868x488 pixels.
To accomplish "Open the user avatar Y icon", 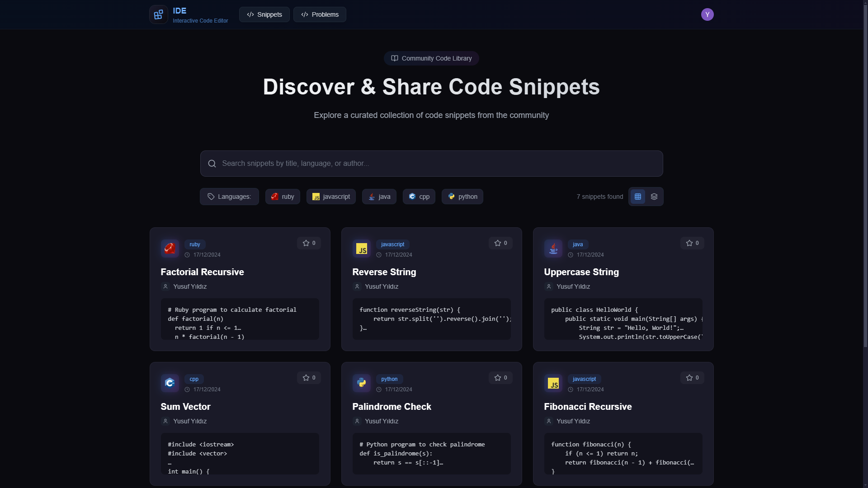I will pyautogui.click(x=707, y=14).
